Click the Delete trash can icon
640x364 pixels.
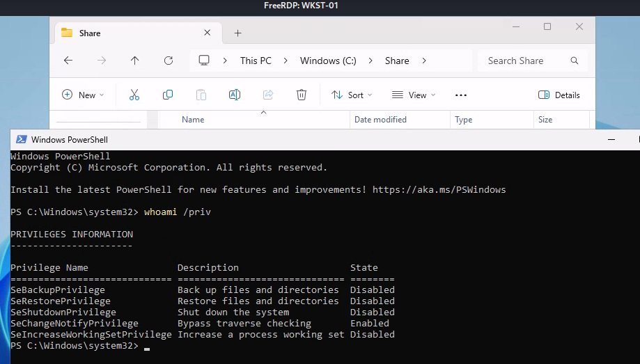(302, 95)
